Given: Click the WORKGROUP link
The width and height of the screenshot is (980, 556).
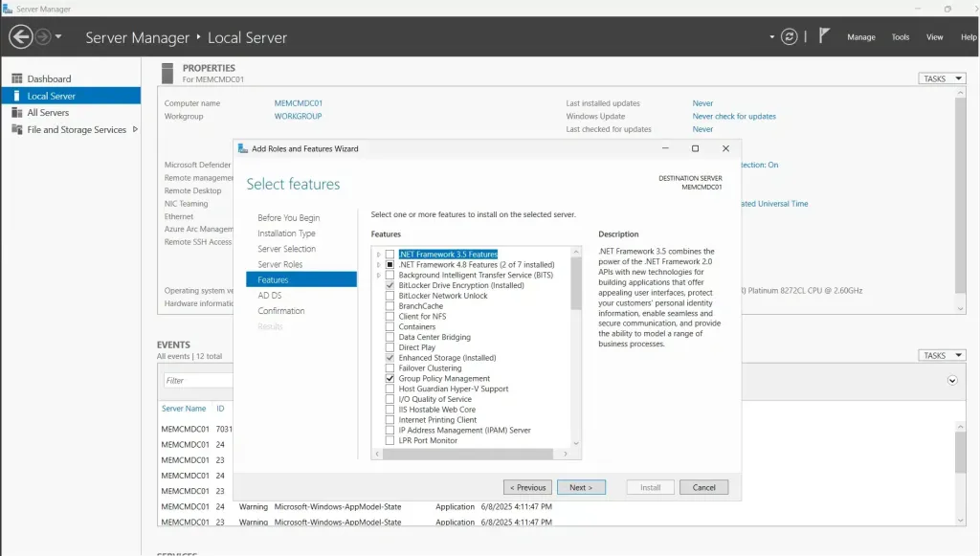Looking at the screenshot, I should [x=298, y=117].
